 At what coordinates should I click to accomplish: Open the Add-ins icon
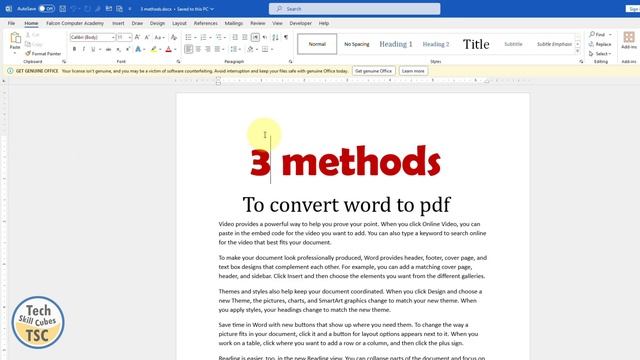coord(629,40)
